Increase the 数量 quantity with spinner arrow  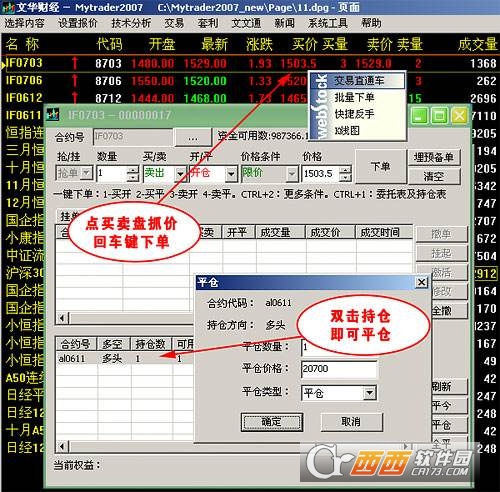click(133, 169)
